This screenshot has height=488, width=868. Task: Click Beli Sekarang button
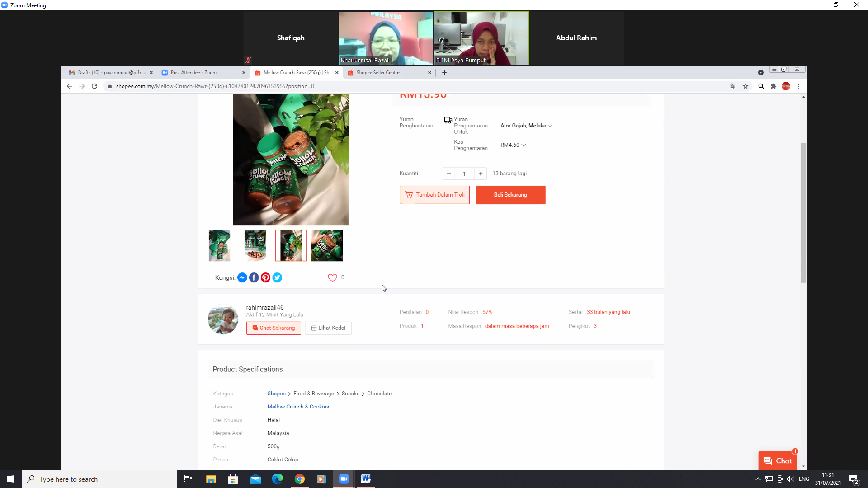510,195
